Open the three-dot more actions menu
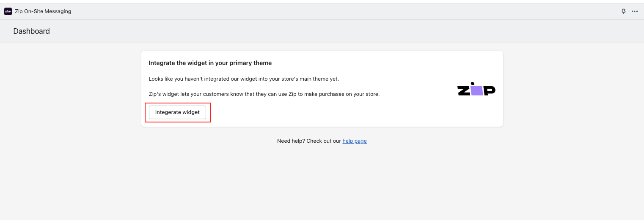The width and height of the screenshot is (644, 220). click(635, 11)
